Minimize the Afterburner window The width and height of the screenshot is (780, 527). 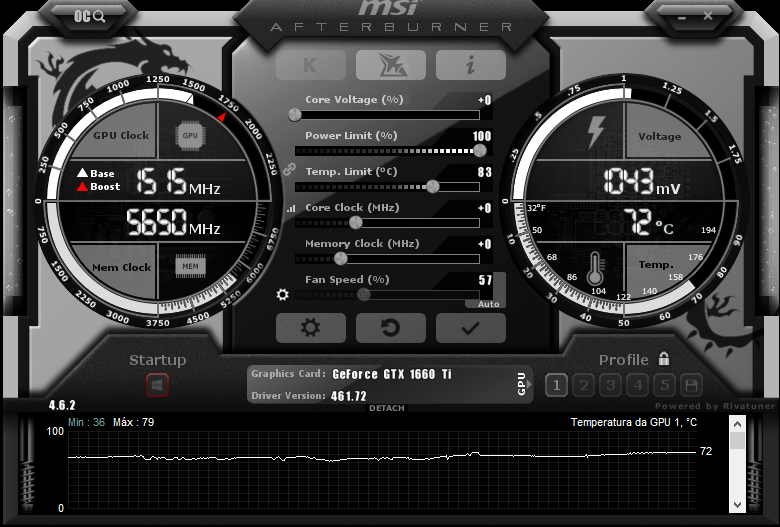coord(682,17)
